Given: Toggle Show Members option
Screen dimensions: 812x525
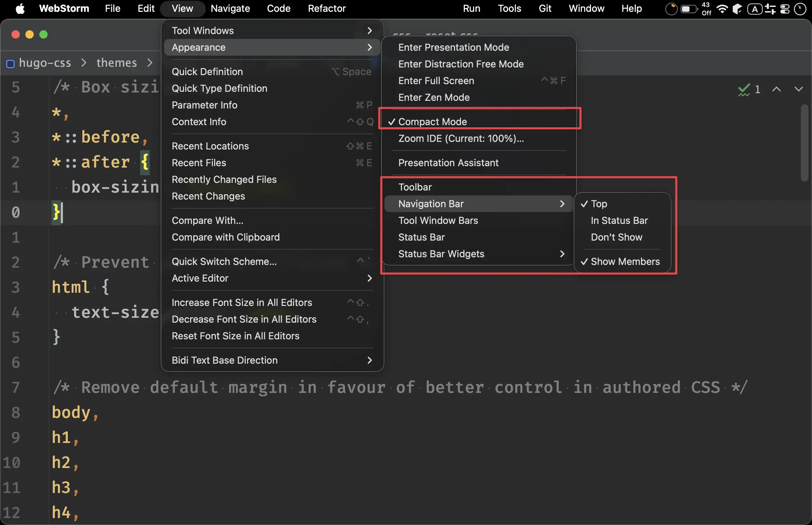Looking at the screenshot, I should point(625,261).
